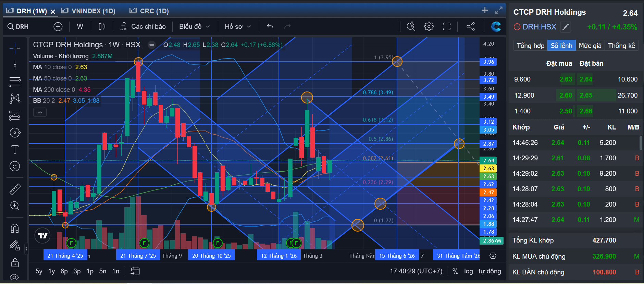
Task: Open the geometric shapes tool
Action: point(15,133)
